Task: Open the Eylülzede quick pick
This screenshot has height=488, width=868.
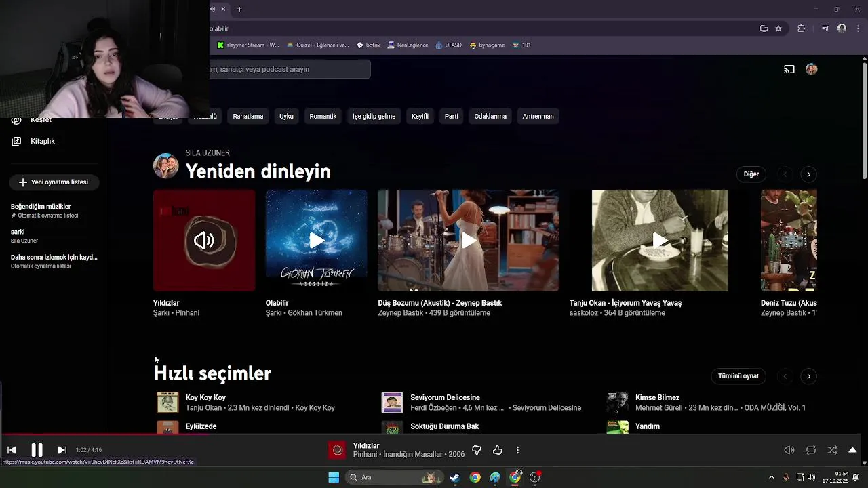Action: (201, 426)
